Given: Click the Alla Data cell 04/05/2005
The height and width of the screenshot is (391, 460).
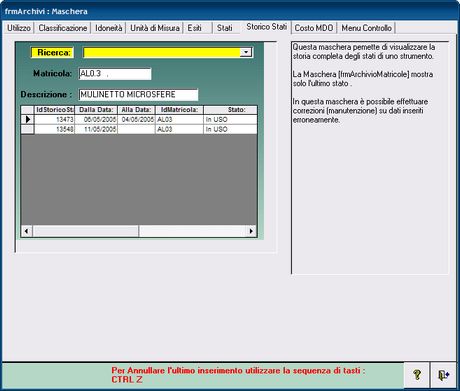Looking at the screenshot, I should click(136, 120).
